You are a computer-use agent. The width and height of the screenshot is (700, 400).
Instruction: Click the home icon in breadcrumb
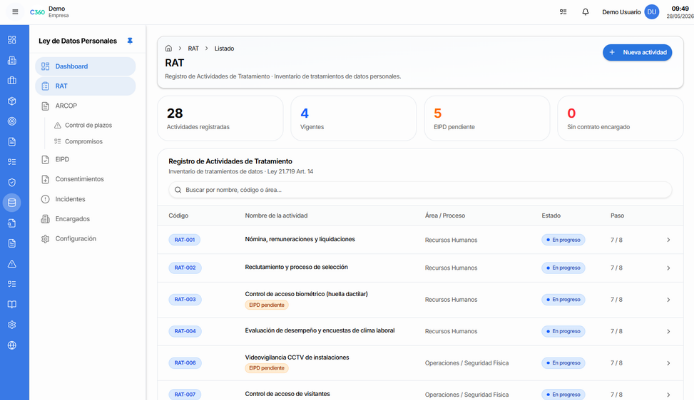(168, 48)
